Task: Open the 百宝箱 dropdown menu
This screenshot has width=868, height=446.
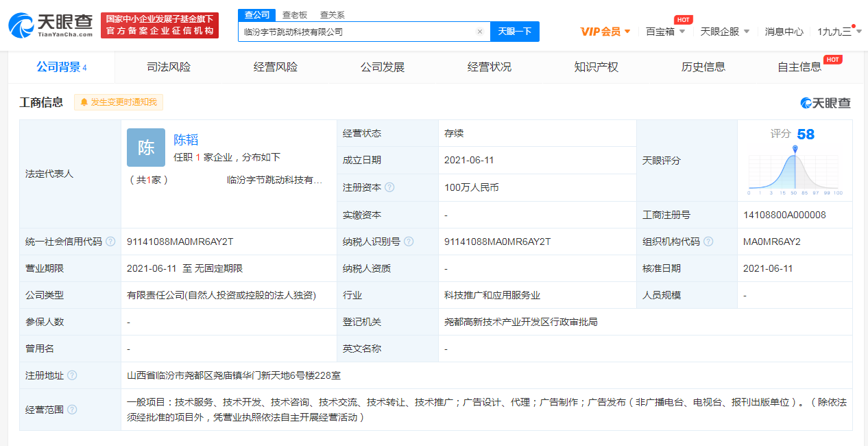Action: click(x=664, y=32)
